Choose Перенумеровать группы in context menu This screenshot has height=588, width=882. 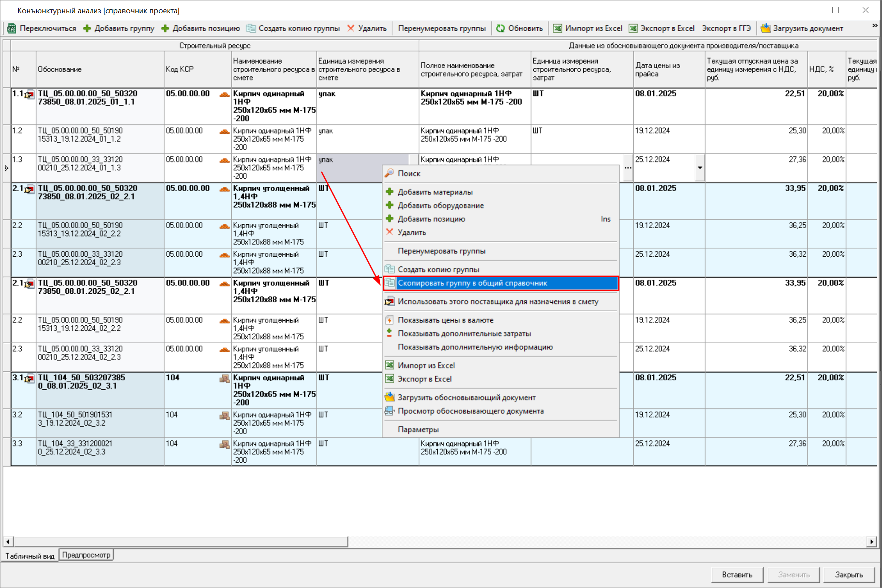(x=501, y=251)
